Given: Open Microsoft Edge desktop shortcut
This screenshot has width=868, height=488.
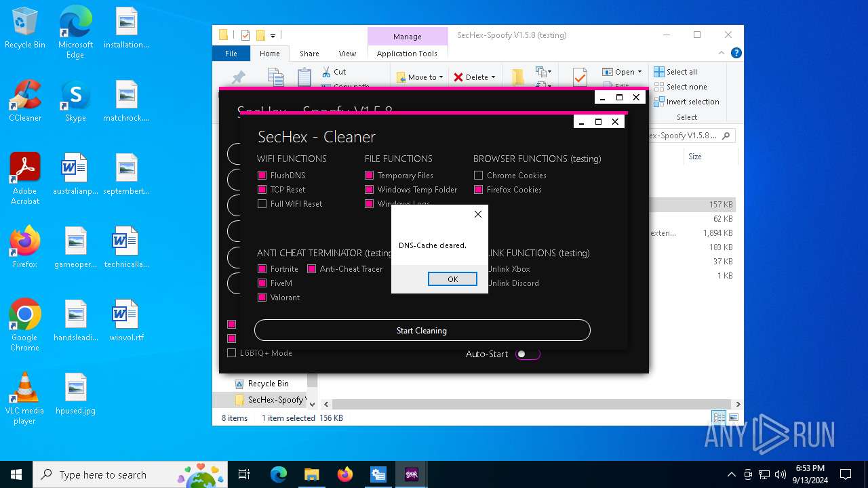Looking at the screenshot, I should coord(75,33).
